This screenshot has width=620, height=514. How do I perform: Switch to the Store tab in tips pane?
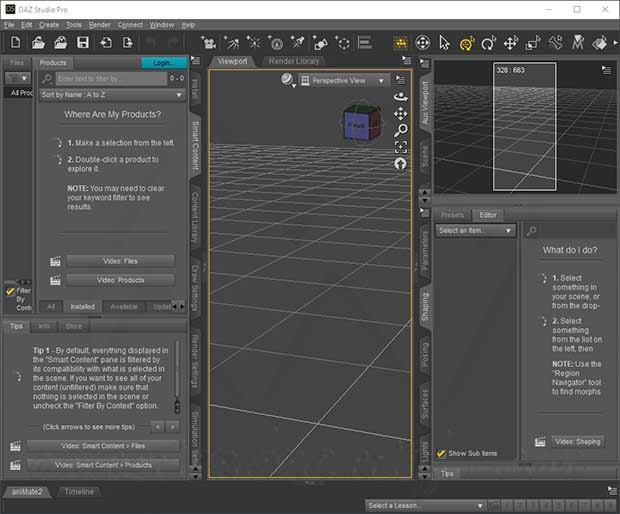click(x=74, y=326)
